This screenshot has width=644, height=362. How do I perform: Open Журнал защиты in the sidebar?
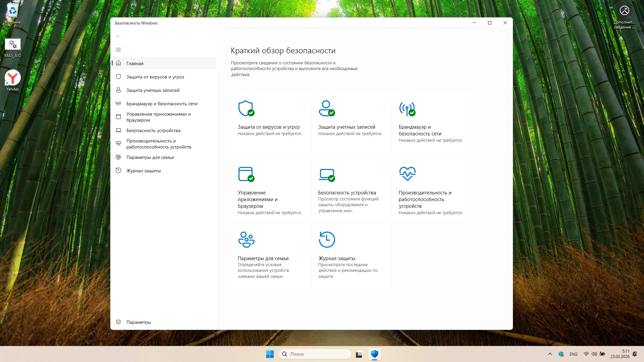click(143, 171)
